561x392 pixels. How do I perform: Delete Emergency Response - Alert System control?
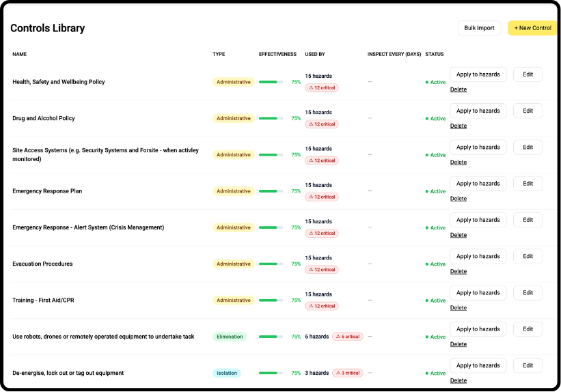(x=459, y=235)
